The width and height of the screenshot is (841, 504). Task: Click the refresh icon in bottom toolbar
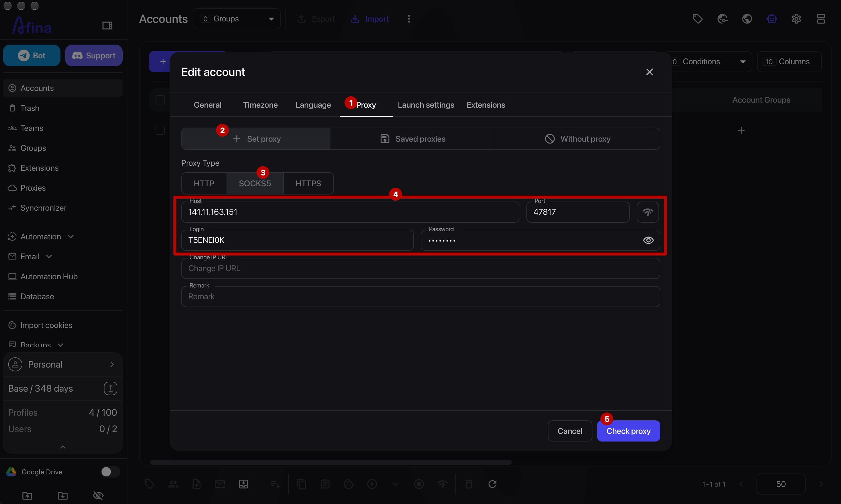tap(492, 484)
